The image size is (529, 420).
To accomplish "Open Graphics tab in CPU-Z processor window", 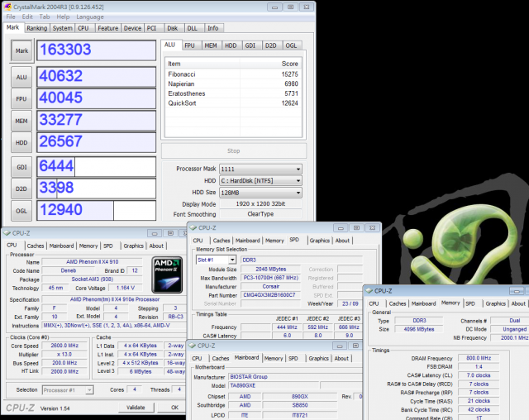I will pos(134,246).
